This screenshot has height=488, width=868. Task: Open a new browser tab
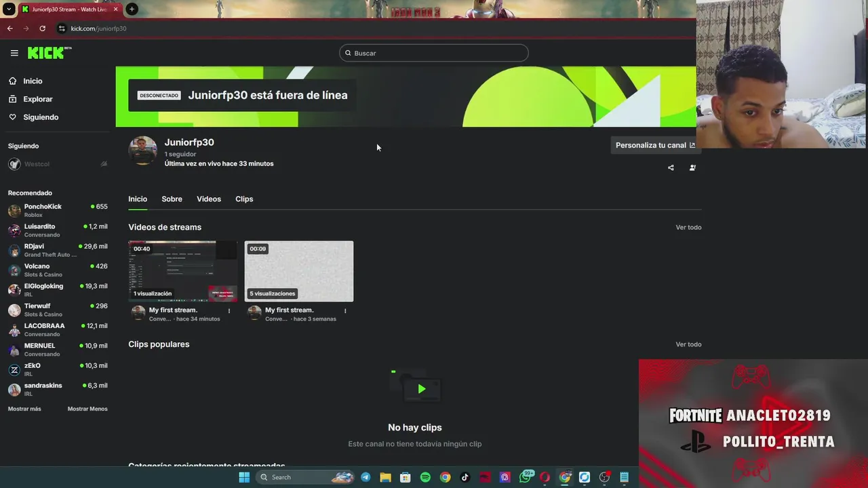[x=132, y=9]
